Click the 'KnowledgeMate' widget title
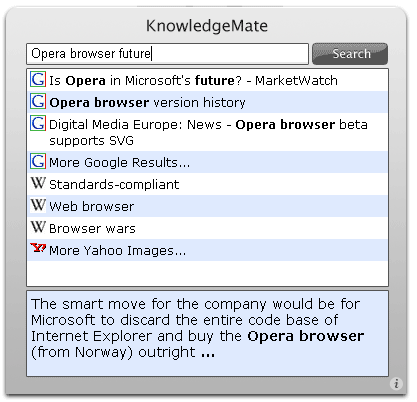Image resolution: width=417 pixels, height=402 pixels. click(207, 26)
